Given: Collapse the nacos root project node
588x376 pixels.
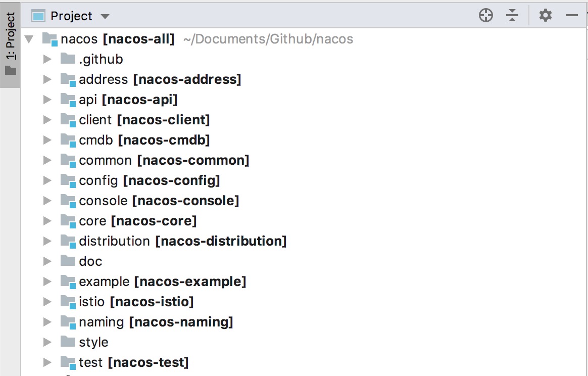Looking at the screenshot, I should click(28, 39).
